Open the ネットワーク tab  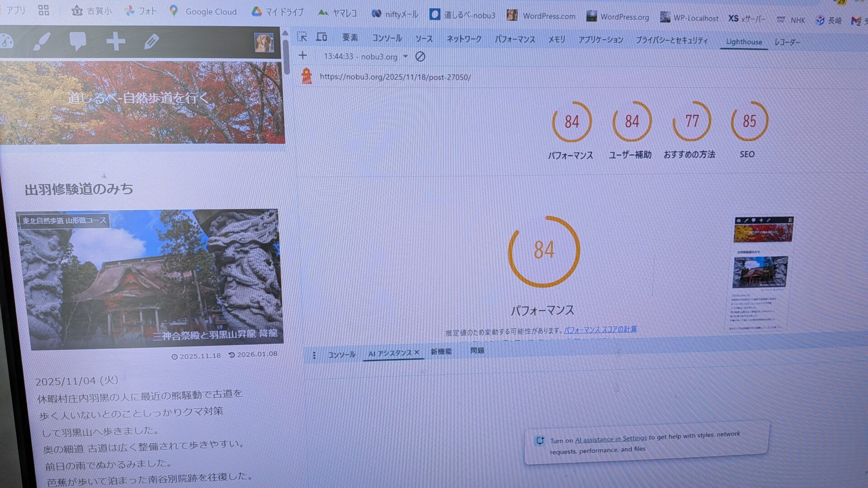click(464, 39)
